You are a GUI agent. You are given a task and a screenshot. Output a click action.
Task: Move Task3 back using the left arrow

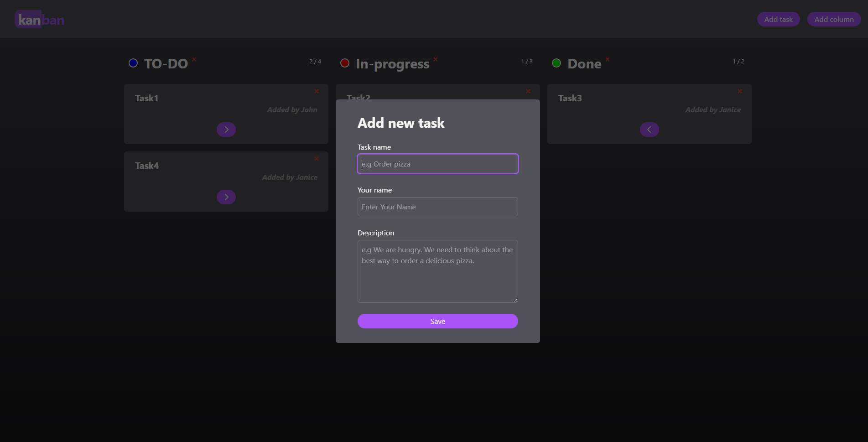click(x=649, y=129)
